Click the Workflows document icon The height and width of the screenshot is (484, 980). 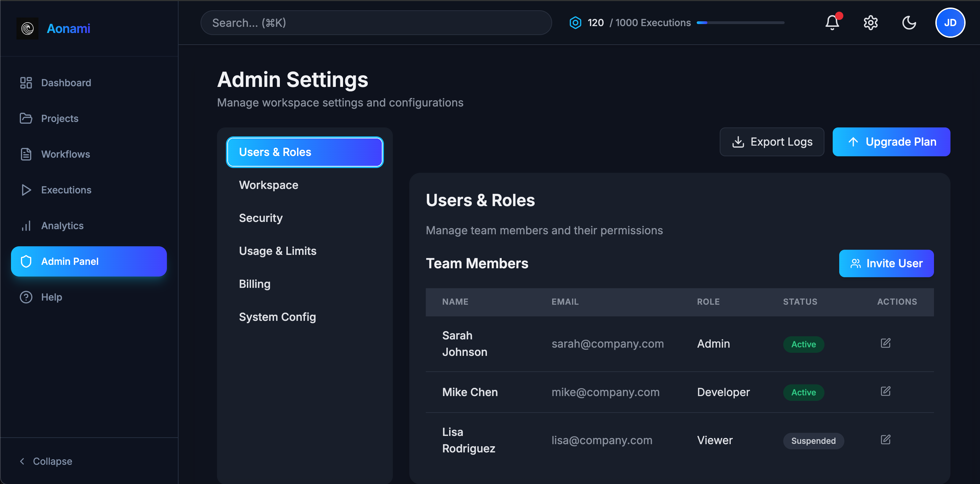[x=26, y=154]
